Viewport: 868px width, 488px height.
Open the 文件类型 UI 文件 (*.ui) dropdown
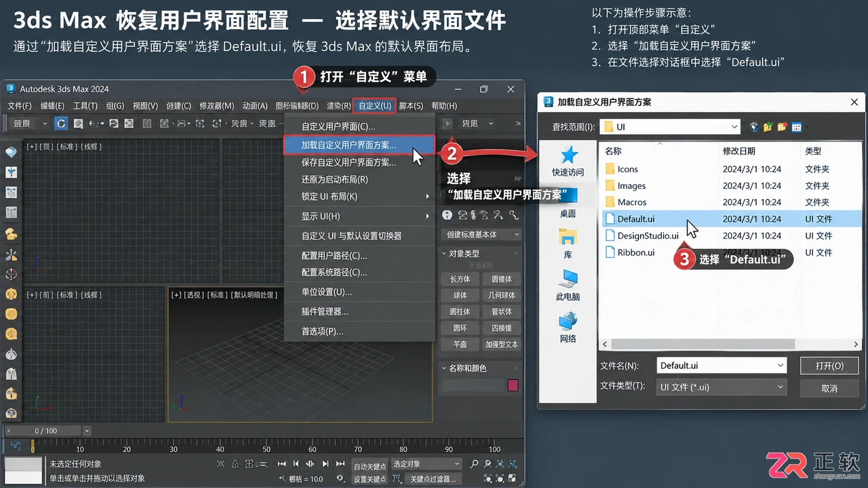click(721, 387)
